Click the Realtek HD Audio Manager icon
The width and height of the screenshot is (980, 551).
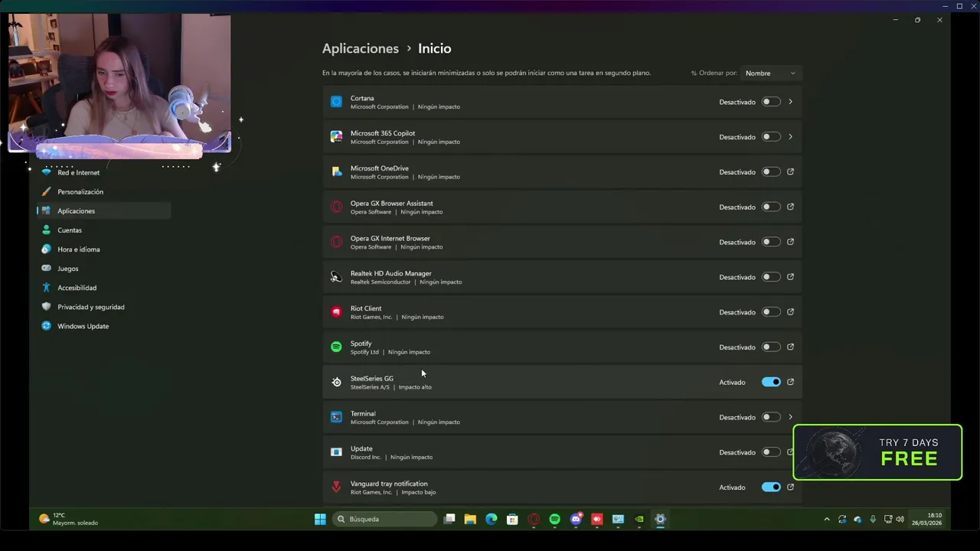(x=336, y=277)
